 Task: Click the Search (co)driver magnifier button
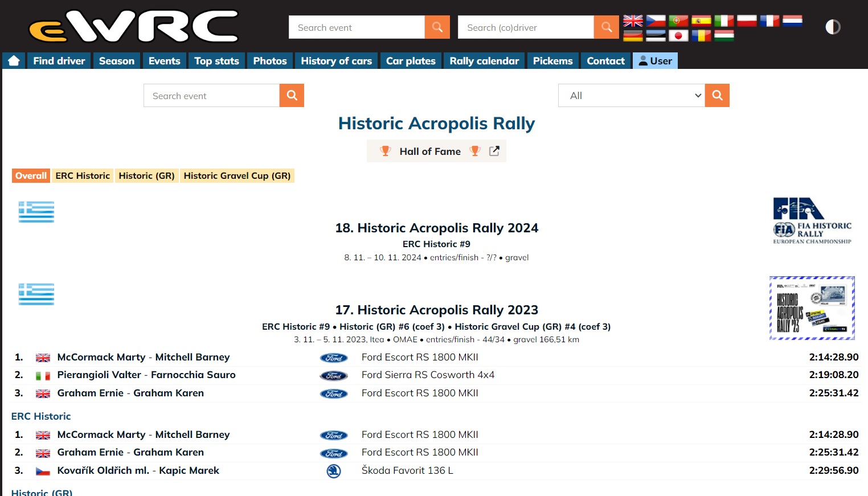click(x=606, y=27)
